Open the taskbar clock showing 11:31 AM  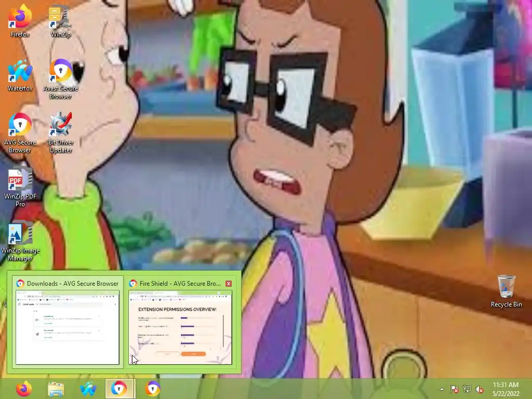click(506, 389)
